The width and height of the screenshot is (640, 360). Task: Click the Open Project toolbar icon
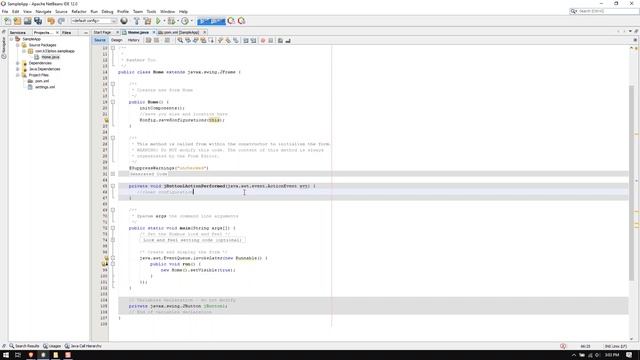(27, 21)
